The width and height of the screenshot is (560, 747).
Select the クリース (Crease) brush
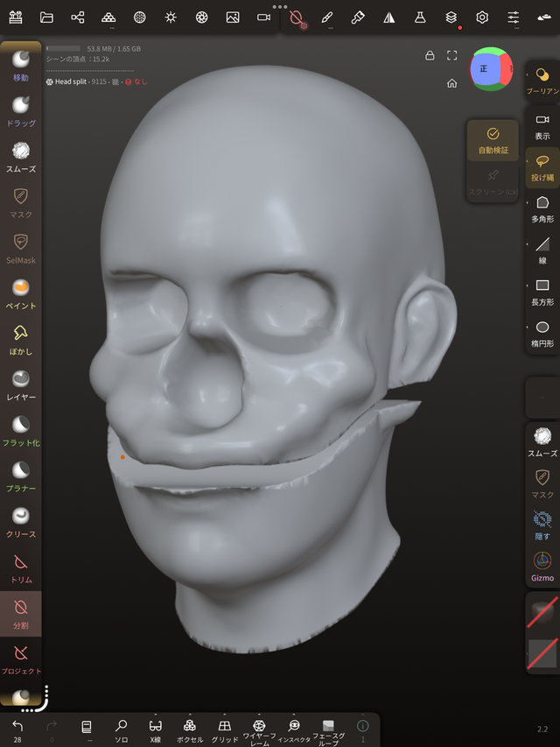pos(20,521)
